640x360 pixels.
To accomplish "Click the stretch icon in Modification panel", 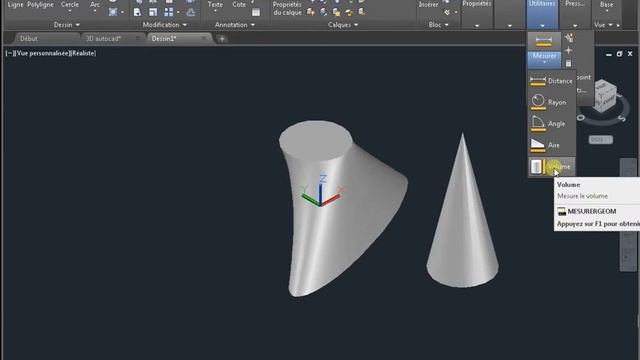I will (x=137, y=12).
